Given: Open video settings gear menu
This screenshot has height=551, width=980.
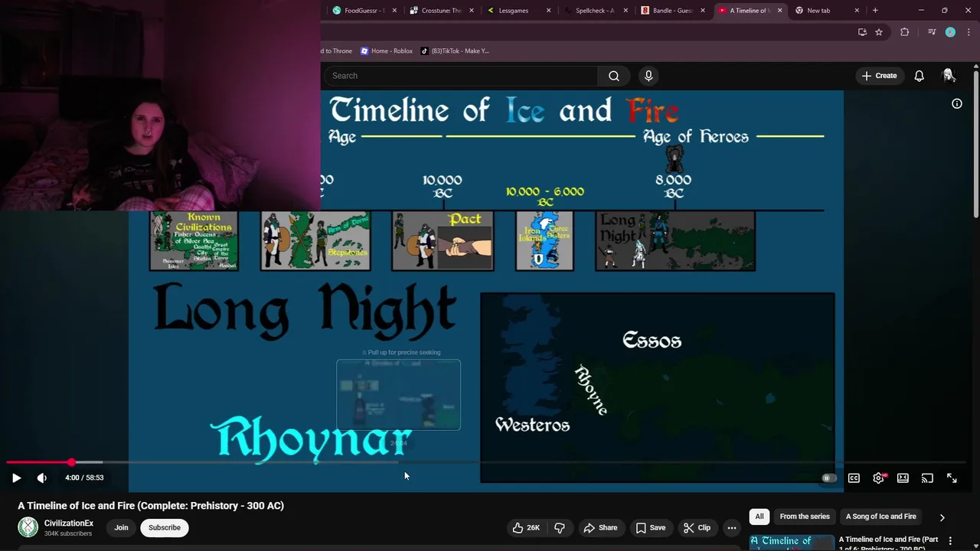Looking at the screenshot, I should pyautogui.click(x=879, y=478).
